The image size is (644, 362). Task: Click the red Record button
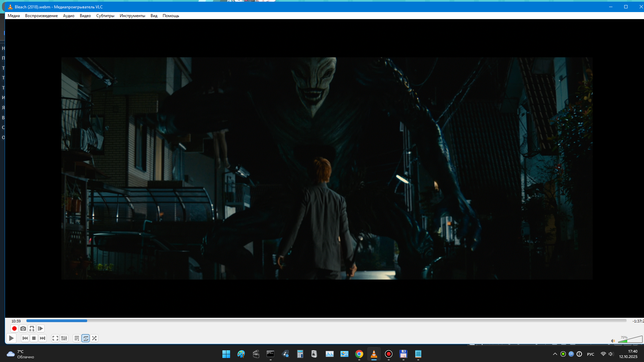click(x=14, y=328)
